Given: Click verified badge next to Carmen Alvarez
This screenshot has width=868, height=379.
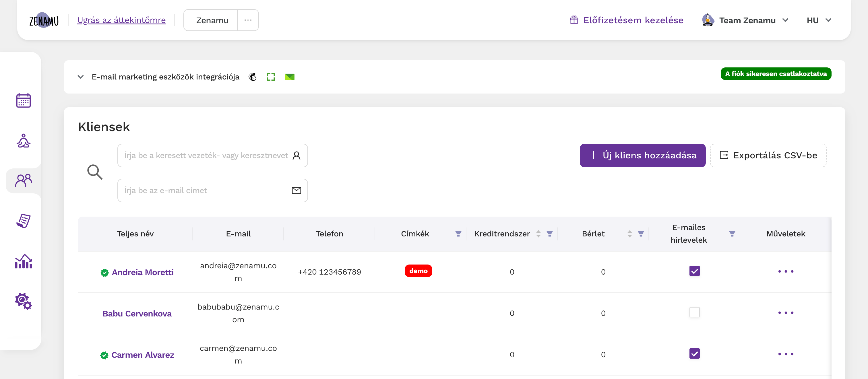Looking at the screenshot, I should [104, 355].
